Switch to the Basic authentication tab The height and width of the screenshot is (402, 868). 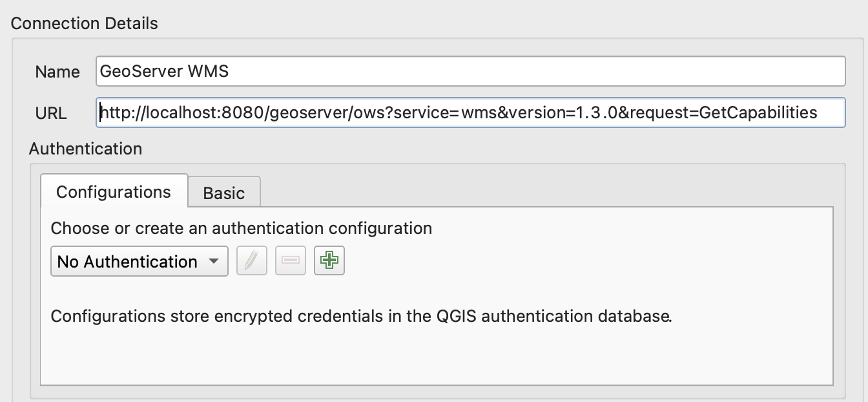(x=224, y=193)
